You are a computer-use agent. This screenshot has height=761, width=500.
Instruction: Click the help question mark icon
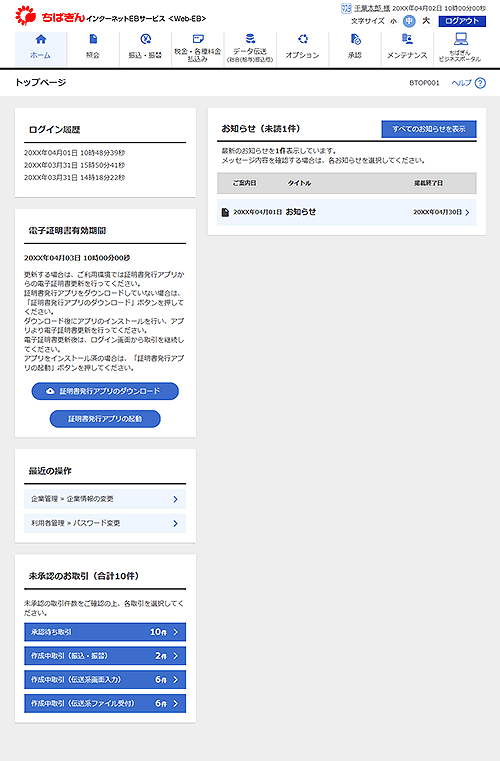pos(480,83)
